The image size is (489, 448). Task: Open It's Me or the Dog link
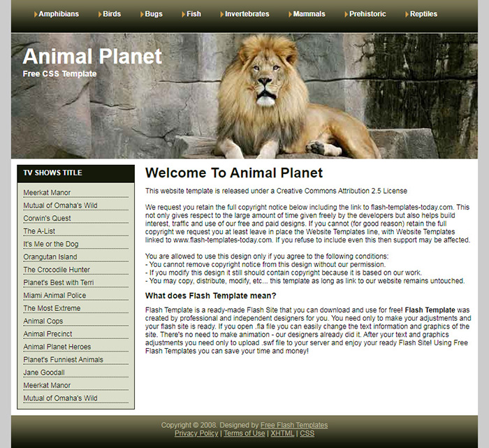click(51, 244)
